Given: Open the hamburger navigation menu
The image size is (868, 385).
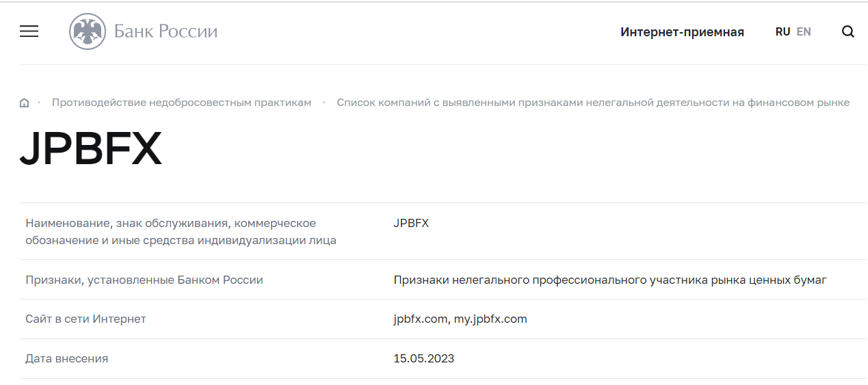Looking at the screenshot, I should [29, 31].
